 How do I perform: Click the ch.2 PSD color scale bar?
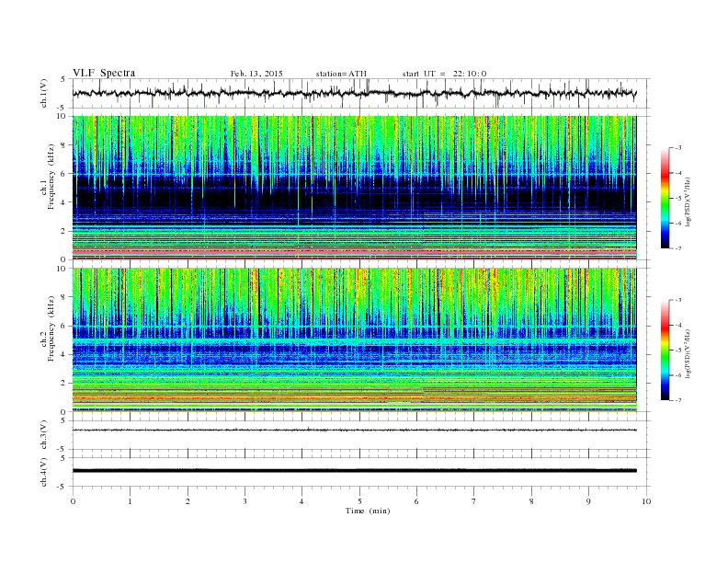point(665,350)
